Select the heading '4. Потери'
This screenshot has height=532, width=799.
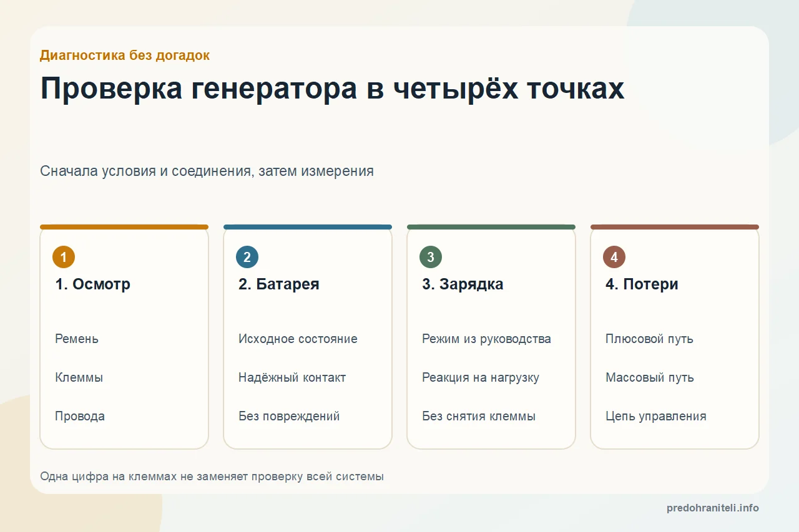[x=642, y=284]
